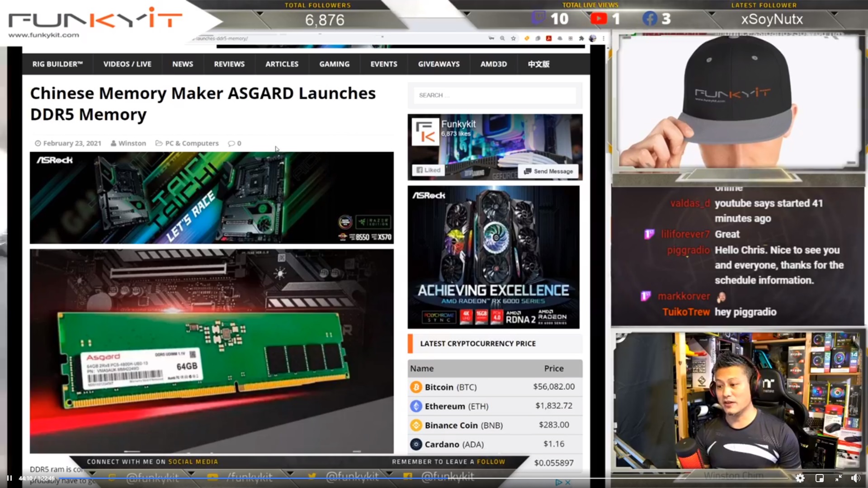
Task: Click the Funkykit FK logo thumbnail in widget
Action: 425,132
